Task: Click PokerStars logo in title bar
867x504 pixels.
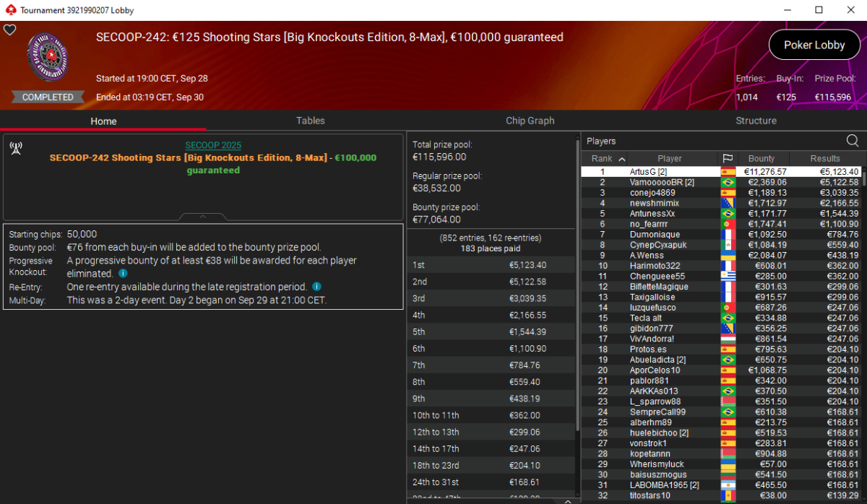Action: pos(9,10)
